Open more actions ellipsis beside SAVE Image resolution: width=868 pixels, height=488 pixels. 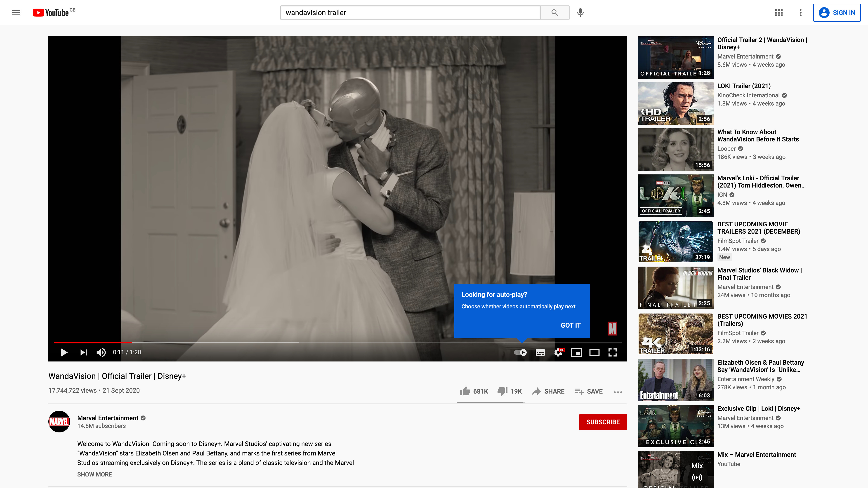coord(618,392)
